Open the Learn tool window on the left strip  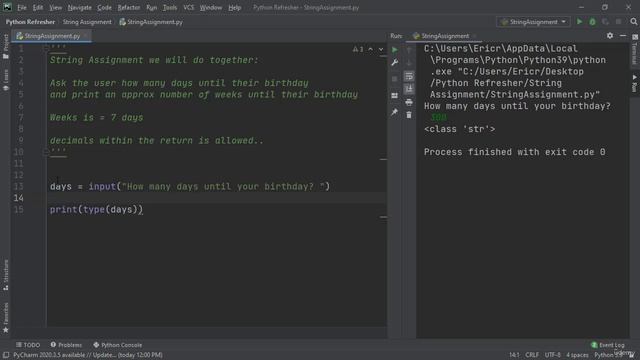click(6, 80)
